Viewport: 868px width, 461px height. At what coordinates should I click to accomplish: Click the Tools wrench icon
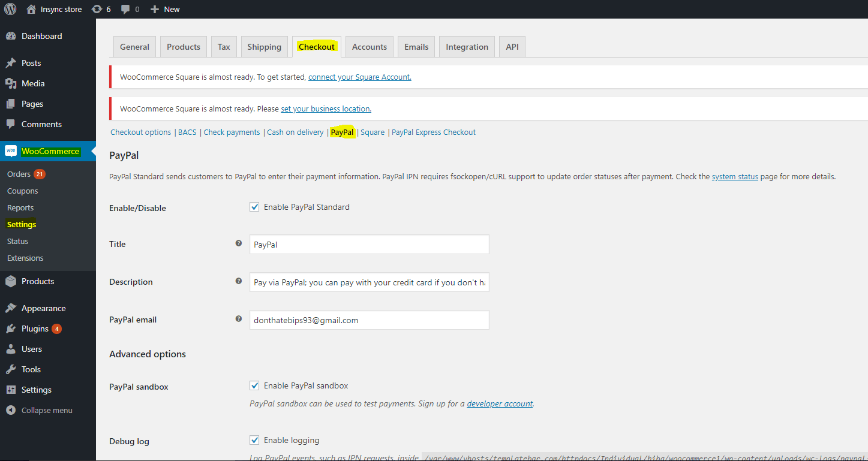[x=11, y=369]
